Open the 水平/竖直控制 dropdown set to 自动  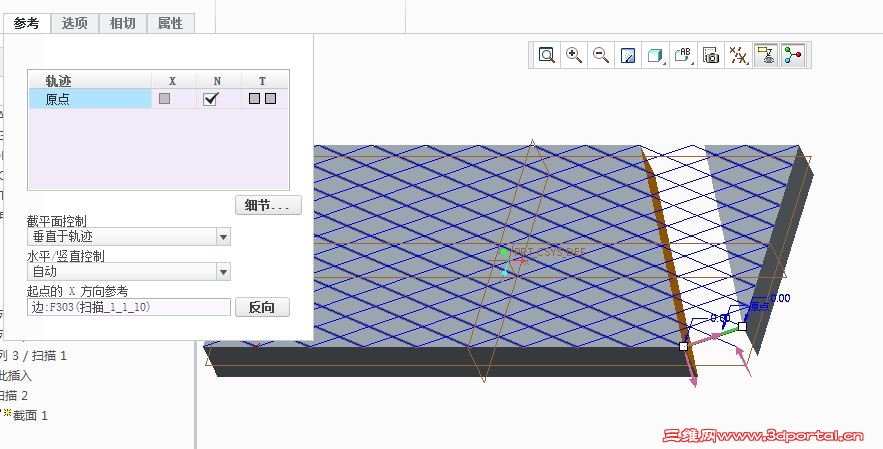point(128,272)
